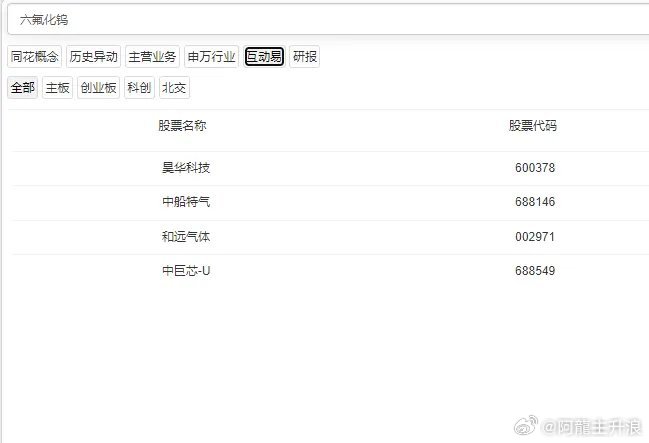Switch to the 主营业务 tab
This screenshot has height=443, width=649.
coord(152,56)
